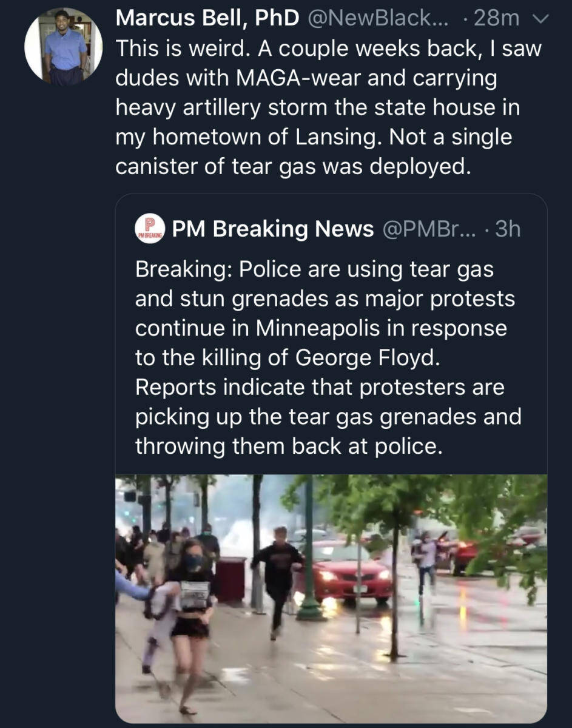The height and width of the screenshot is (728, 572).
Task: Click "George Floyd" in the quoted tweet
Action: [365, 358]
